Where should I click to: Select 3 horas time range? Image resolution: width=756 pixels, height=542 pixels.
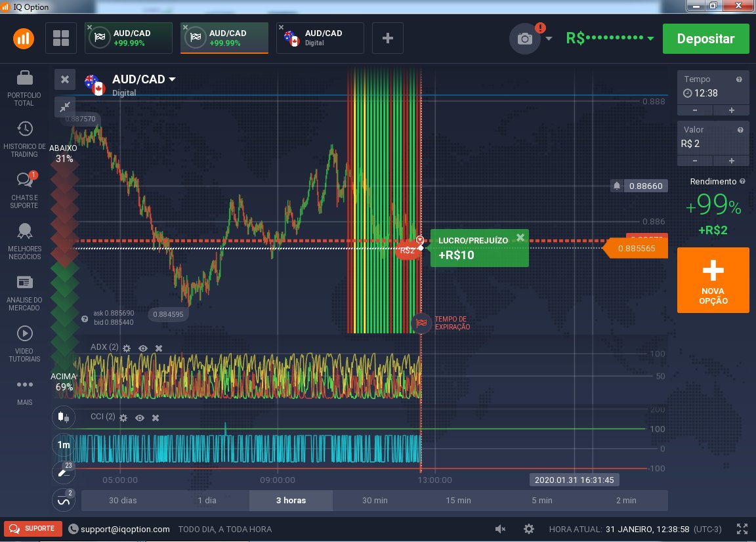291,501
